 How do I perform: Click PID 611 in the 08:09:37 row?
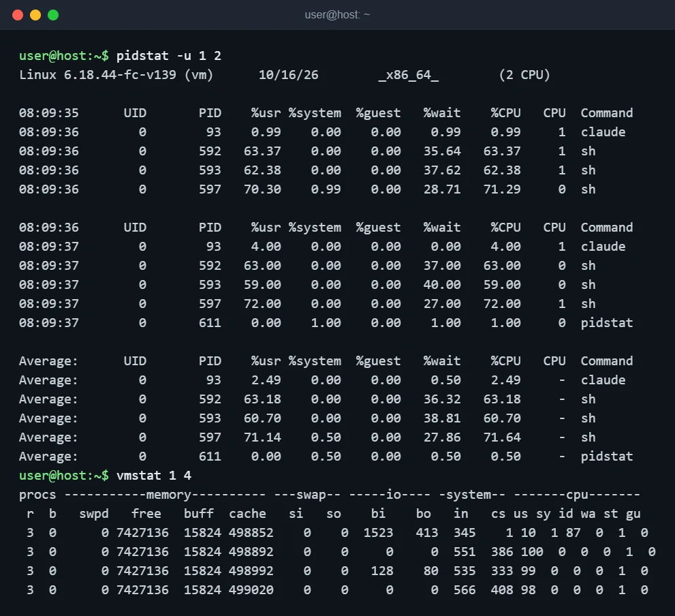click(210, 323)
